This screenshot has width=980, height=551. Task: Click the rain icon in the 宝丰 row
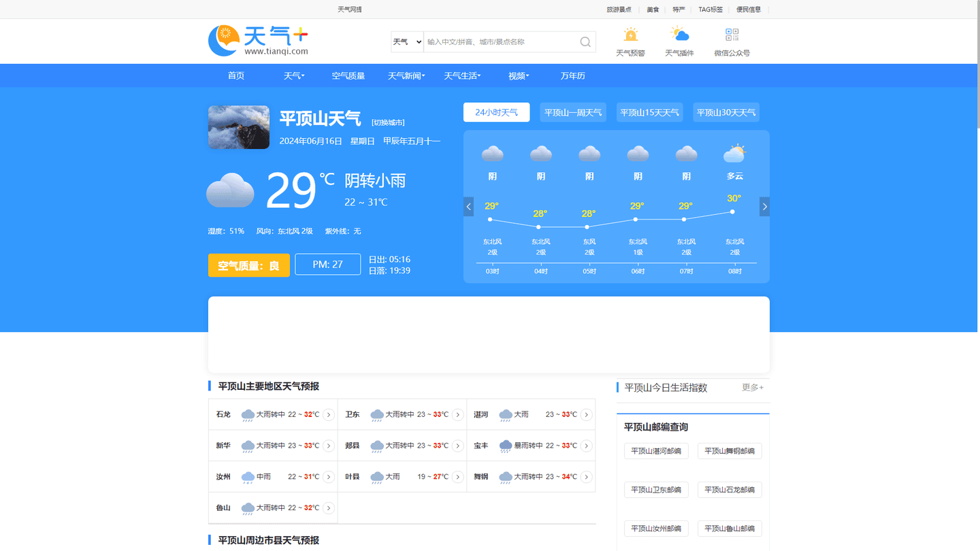[506, 446]
